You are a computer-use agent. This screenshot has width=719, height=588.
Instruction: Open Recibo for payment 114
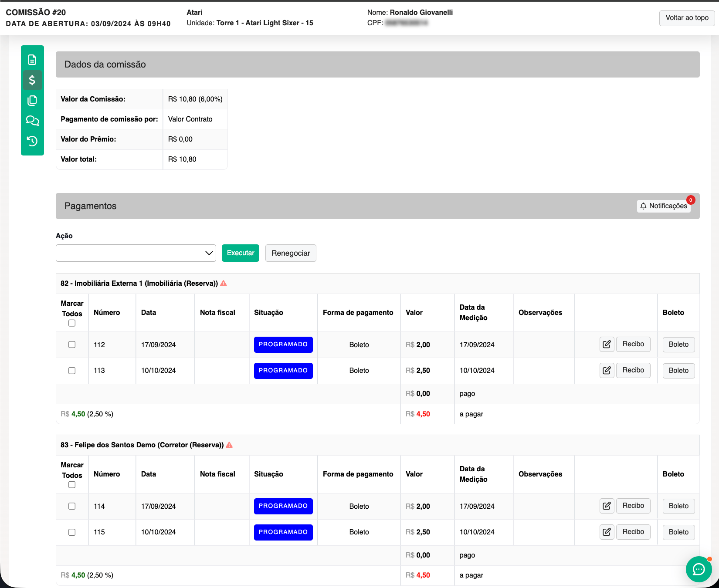tap(633, 506)
